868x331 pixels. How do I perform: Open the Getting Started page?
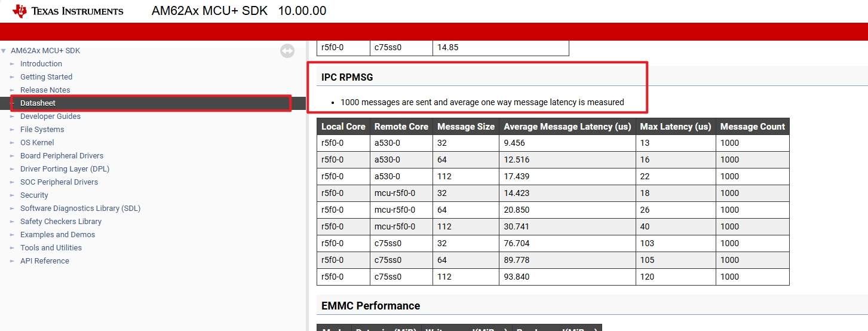pos(46,77)
